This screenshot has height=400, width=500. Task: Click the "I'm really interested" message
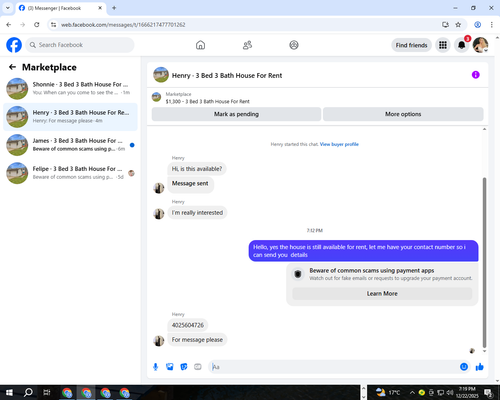[197, 213]
